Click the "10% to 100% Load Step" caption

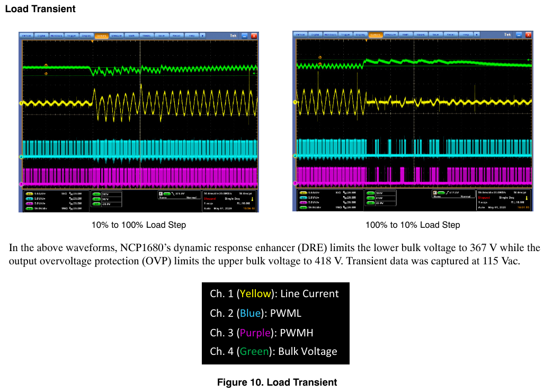click(x=139, y=225)
